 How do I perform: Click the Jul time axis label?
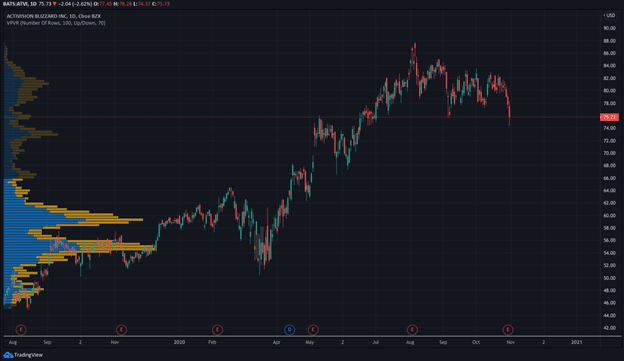pos(375,342)
